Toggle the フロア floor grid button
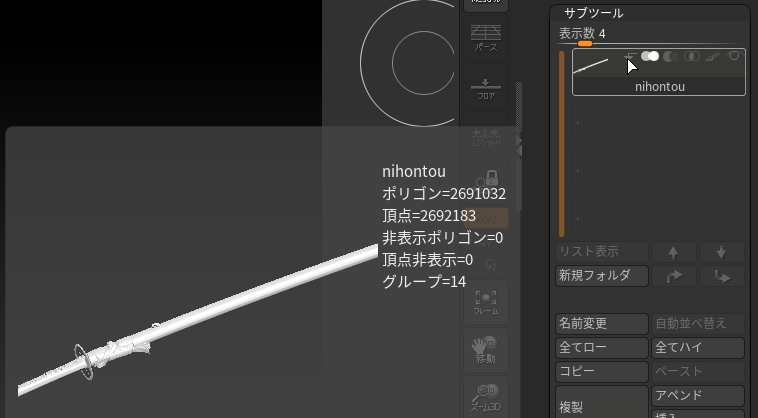Image resolution: width=758 pixels, height=418 pixels. pos(486,87)
